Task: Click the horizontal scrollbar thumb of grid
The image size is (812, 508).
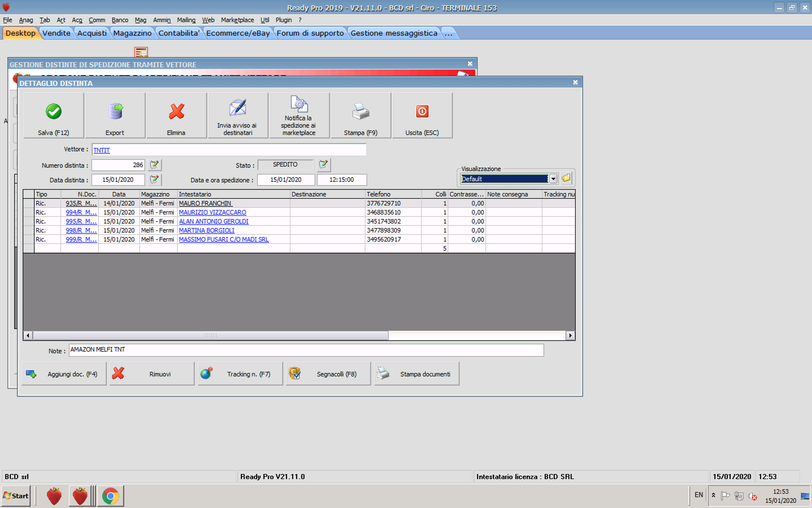Action: pyautogui.click(x=210, y=335)
